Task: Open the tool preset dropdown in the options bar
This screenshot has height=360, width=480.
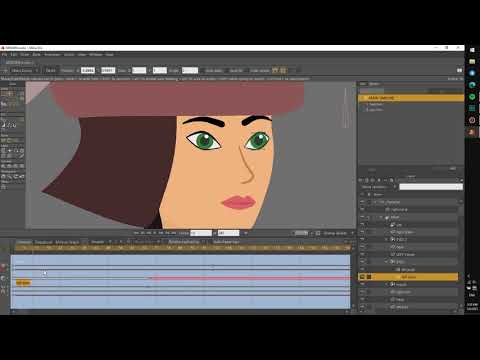Action: pyautogui.click(x=24, y=70)
